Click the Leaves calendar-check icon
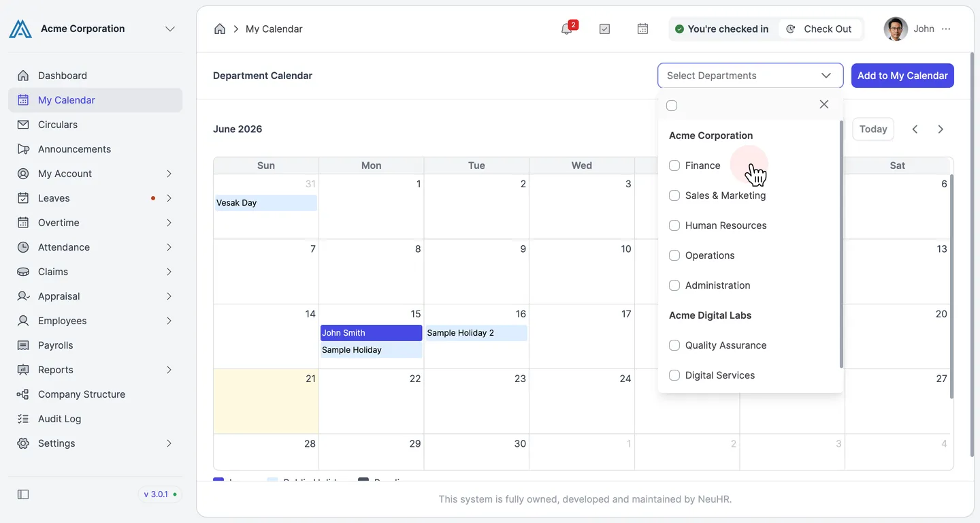Viewport: 980px width, 523px height. click(23, 198)
